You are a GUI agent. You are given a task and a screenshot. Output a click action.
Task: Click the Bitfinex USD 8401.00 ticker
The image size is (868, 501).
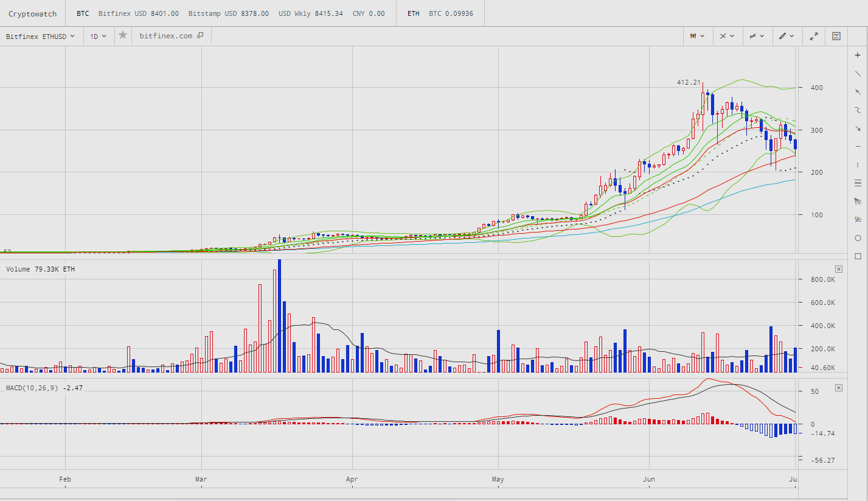(139, 13)
